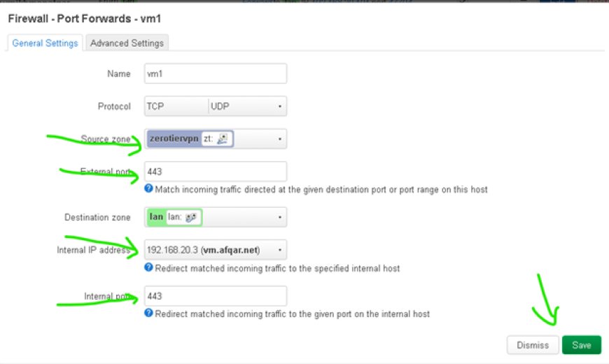Select the green lan zone badge
The height and width of the screenshot is (364, 609).
174,217
